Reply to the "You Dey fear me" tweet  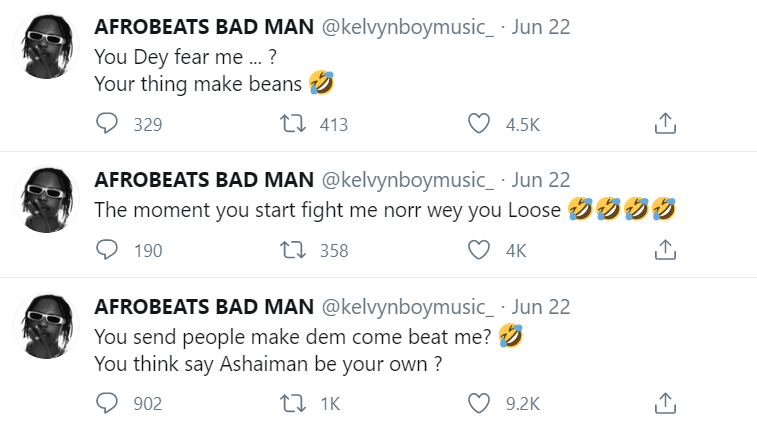[x=107, y=124]
